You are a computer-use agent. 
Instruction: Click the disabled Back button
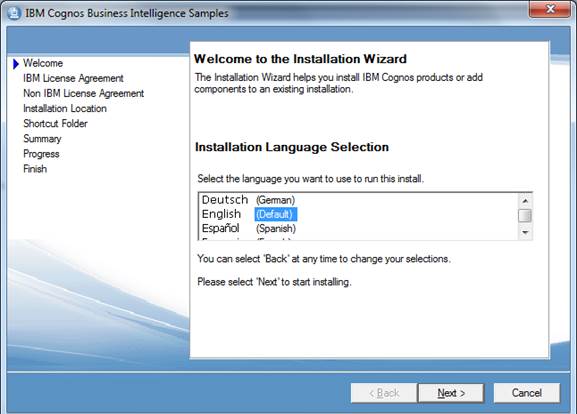(384, 393)
